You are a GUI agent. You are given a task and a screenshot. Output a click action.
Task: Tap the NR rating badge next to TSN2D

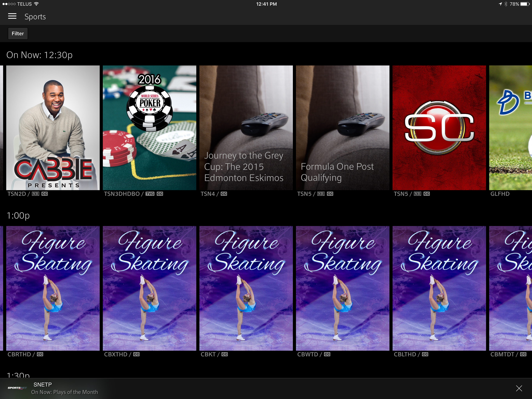36,194
